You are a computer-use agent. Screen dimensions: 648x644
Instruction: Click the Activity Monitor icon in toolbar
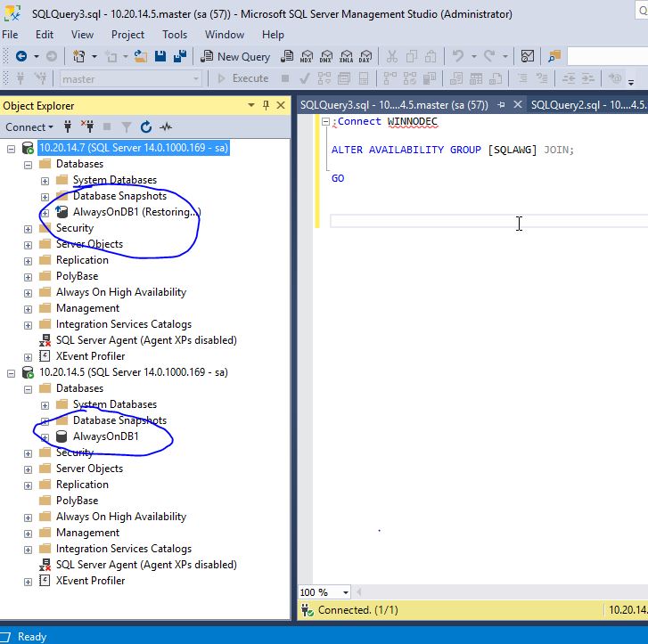pyautogui.click(x=528, y=56)
